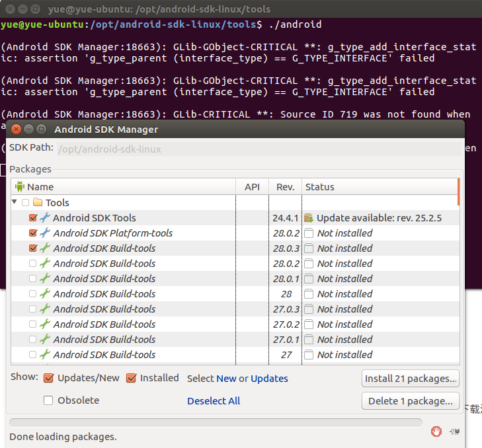Click the package loading progress bar
Screen dimensions: 482x448
point(216,422)
